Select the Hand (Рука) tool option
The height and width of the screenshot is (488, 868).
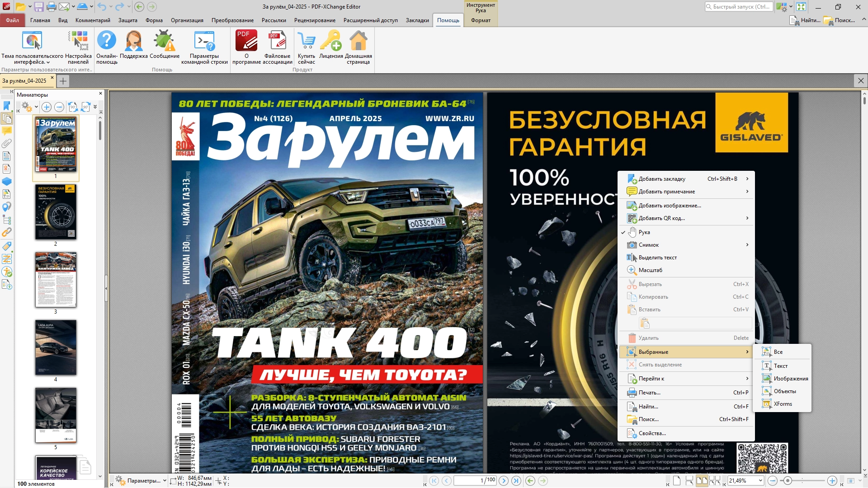pyautogui.click(x=644, y=232)
